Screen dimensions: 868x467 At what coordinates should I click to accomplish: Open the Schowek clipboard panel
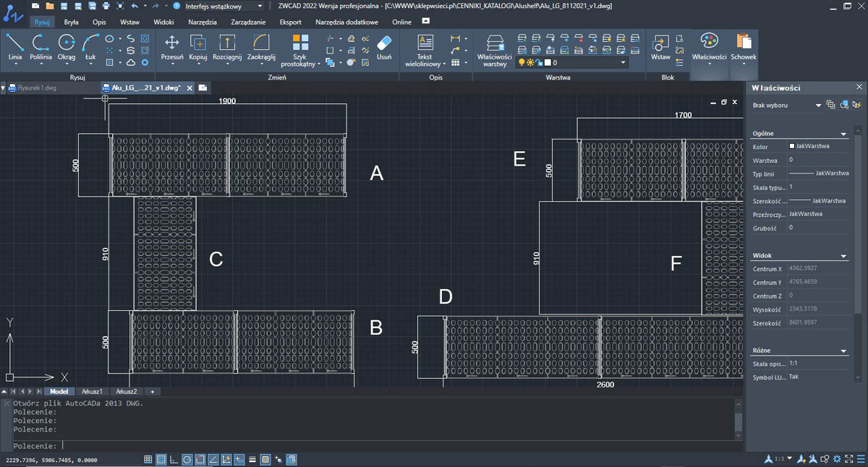coord(744,47)
